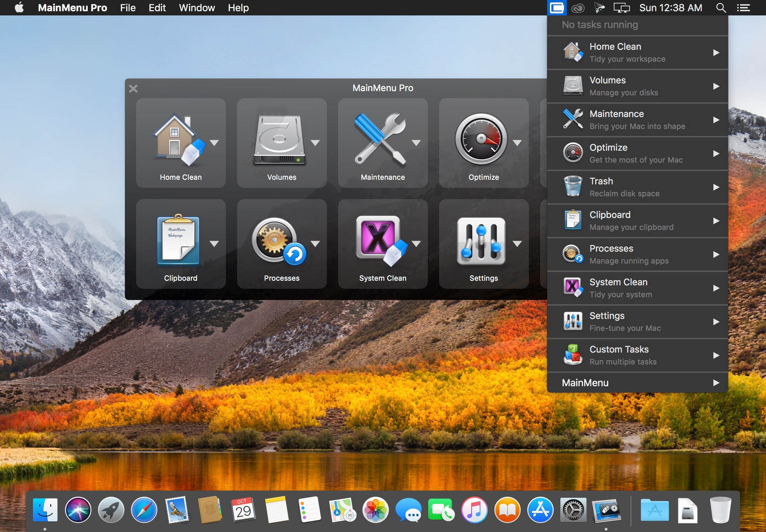Open the Processes gear tile
The image size is (766, 532).
tap(279, 241)
